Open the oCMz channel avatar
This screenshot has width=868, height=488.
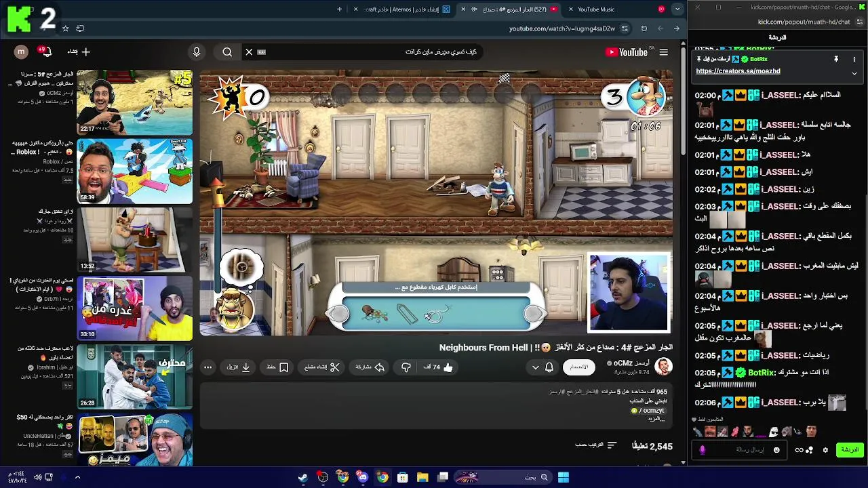click(663, 367)
